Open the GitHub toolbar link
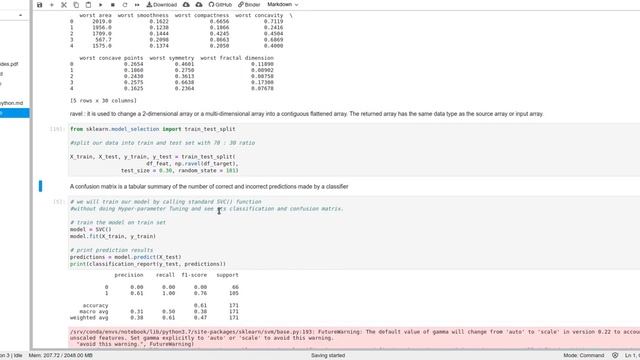 pyautogui.click(x=220, y=4)
